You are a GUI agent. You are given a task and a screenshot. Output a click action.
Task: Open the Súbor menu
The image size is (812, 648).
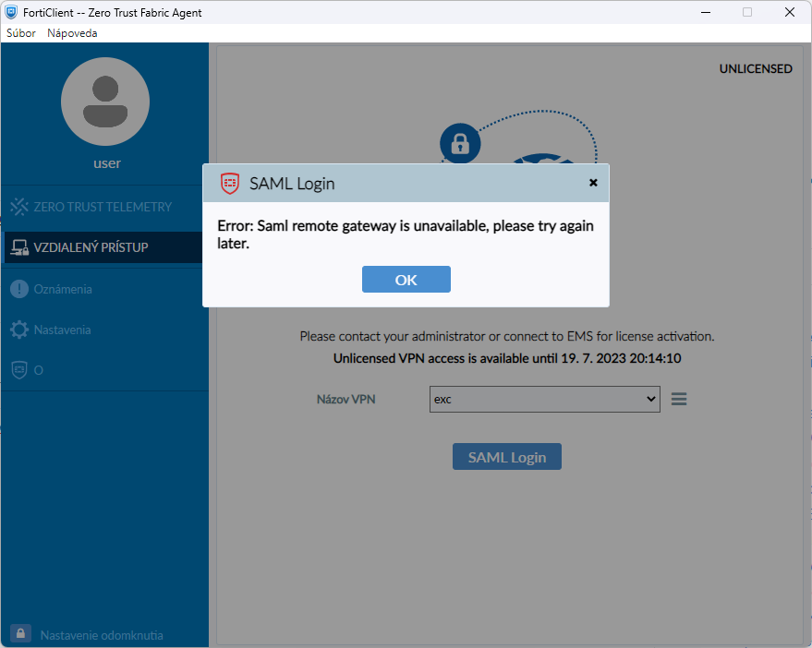click(x=21, y=33)
